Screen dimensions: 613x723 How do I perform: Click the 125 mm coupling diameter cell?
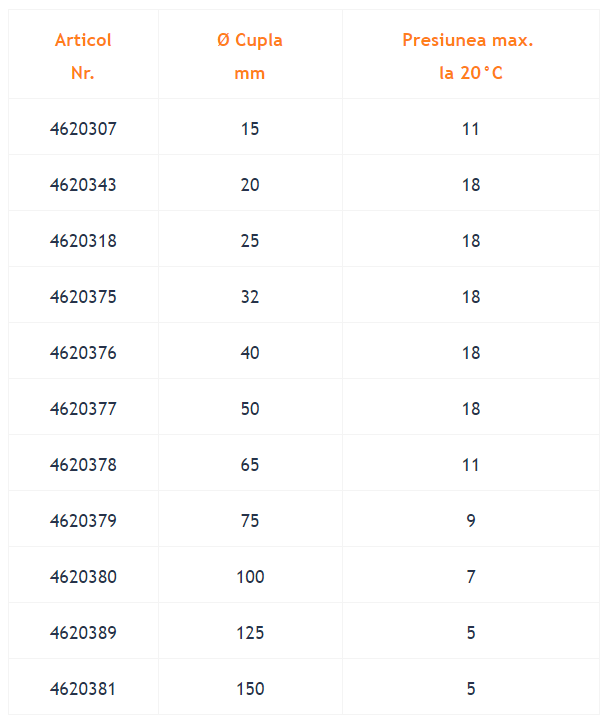click(250, 633)
